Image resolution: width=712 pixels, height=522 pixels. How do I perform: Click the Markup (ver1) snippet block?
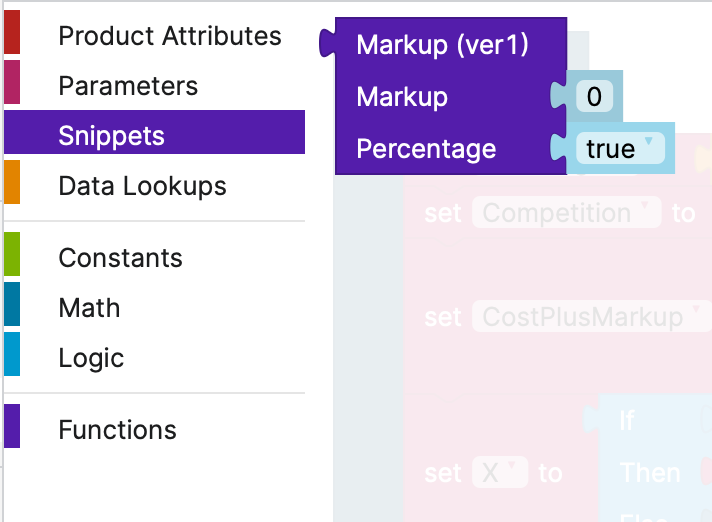(x=442, y=45)
